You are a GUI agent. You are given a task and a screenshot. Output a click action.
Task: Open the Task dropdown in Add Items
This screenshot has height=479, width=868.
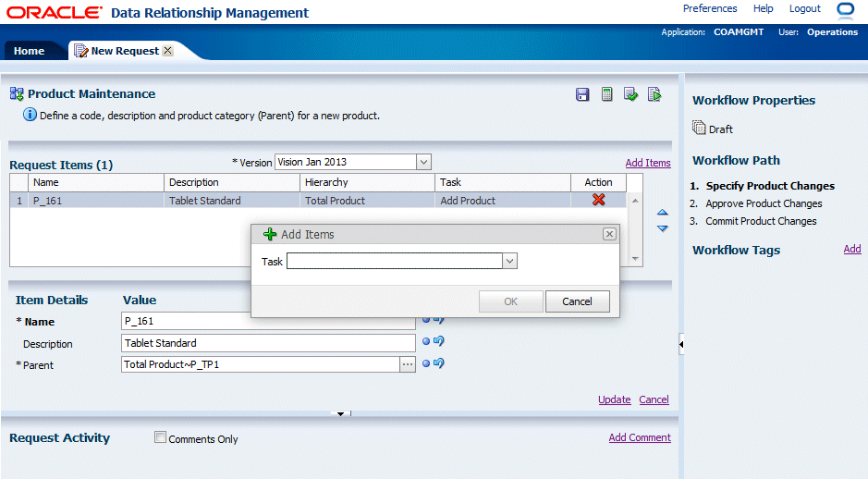point(508,262)
